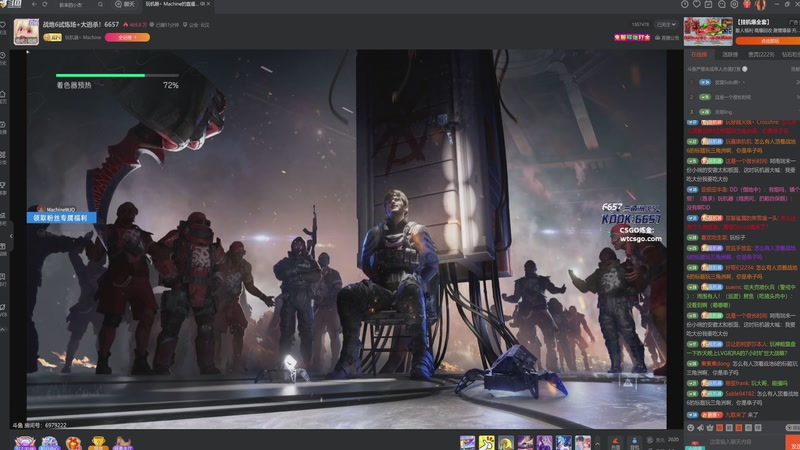Open the recharge 充值 icon
800x450 pixels.
coord(615,443)
